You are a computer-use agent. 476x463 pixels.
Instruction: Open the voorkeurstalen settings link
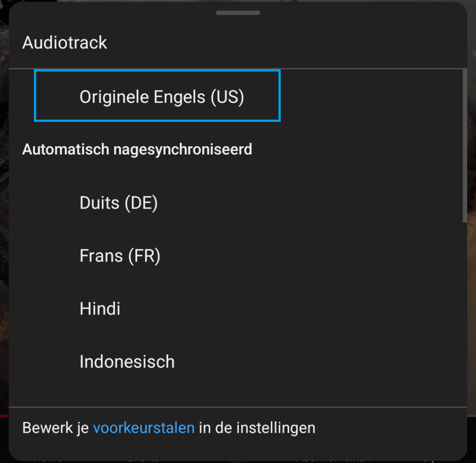(x=144, y=428)
